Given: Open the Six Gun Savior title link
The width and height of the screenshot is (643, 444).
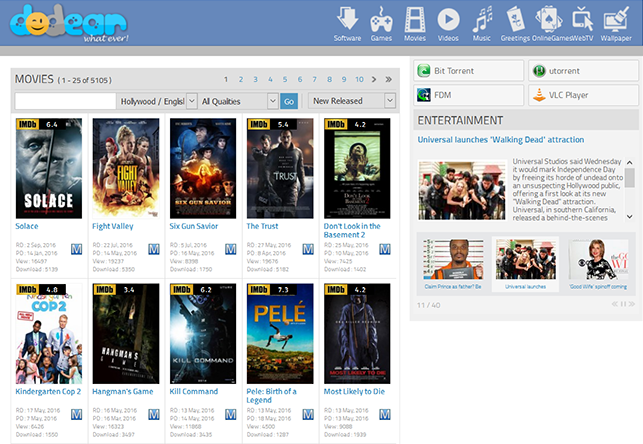Looking at the screenshot, I should (x=194, y=226).
